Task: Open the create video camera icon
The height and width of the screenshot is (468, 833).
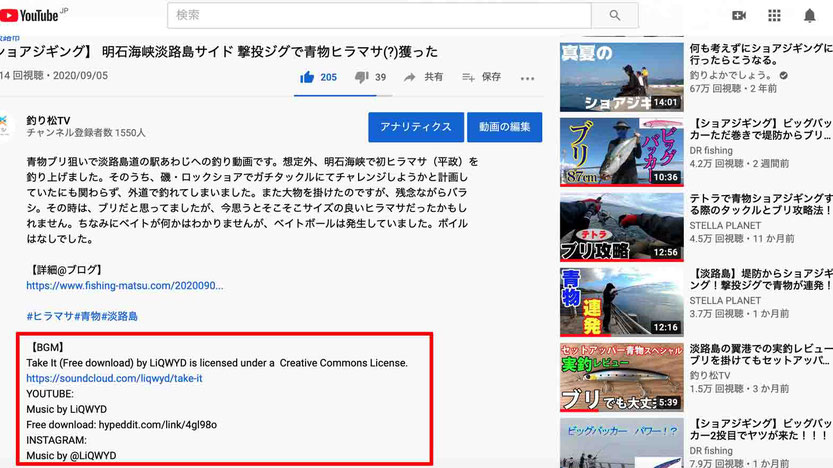Action: point(739,15)
